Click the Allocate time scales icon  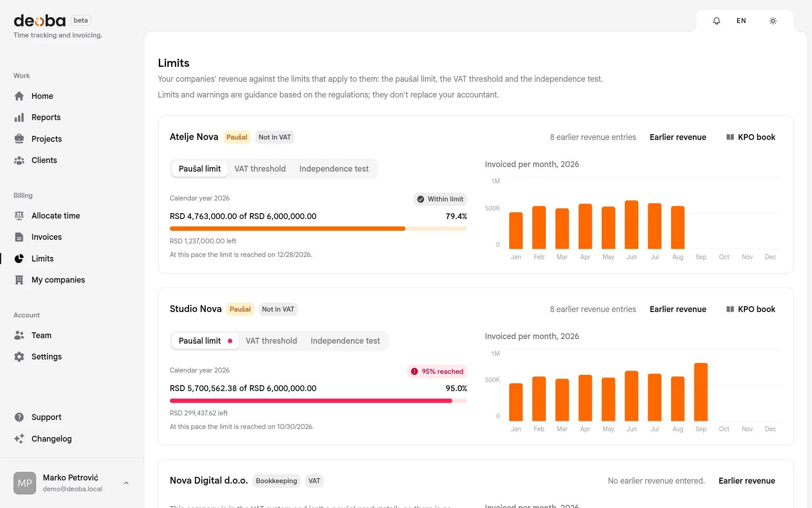coord(19,216)
